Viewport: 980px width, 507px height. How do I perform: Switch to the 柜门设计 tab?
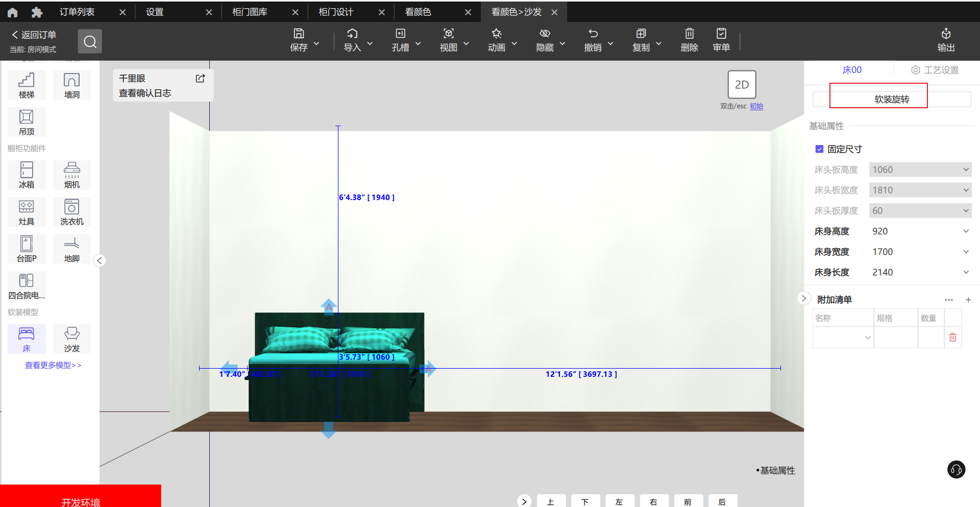coord(336,12)
